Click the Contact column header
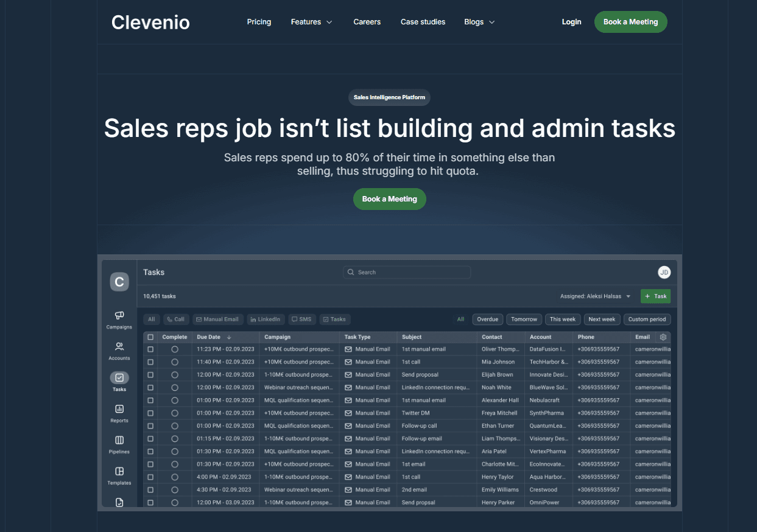Image resolution: width=757 pixels, height=532 pixels. point(492,337)
